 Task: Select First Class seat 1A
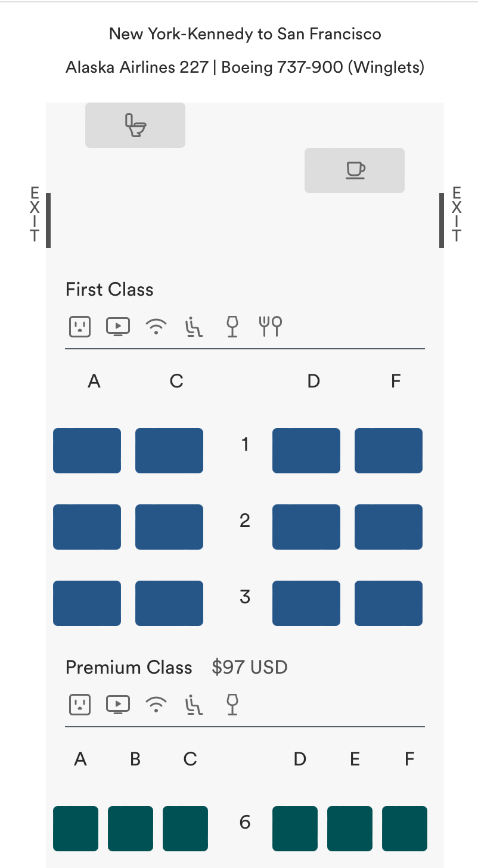[x=87, y=451]
